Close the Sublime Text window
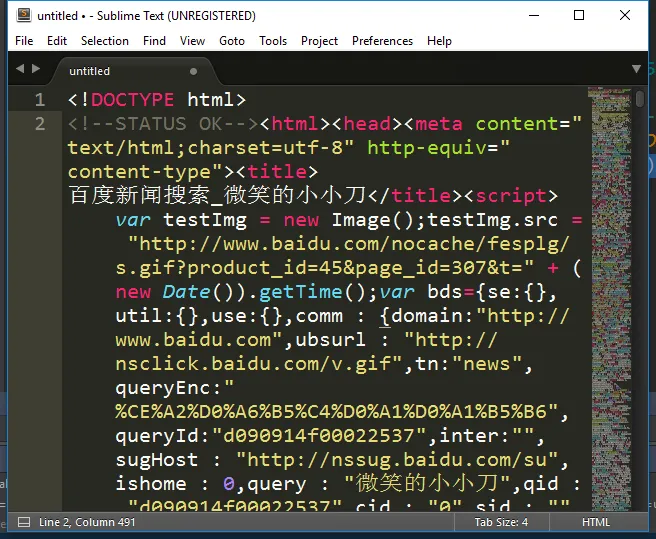The width and height of the screenshot is (656, 539). point(625,15)
